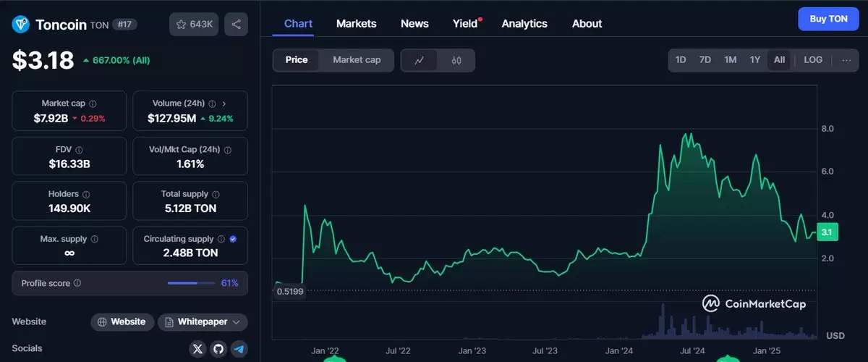The width and height of the screenshot is (868, 362).
Task: Click the 61% profile score value
Action: [x=229, y=283]
